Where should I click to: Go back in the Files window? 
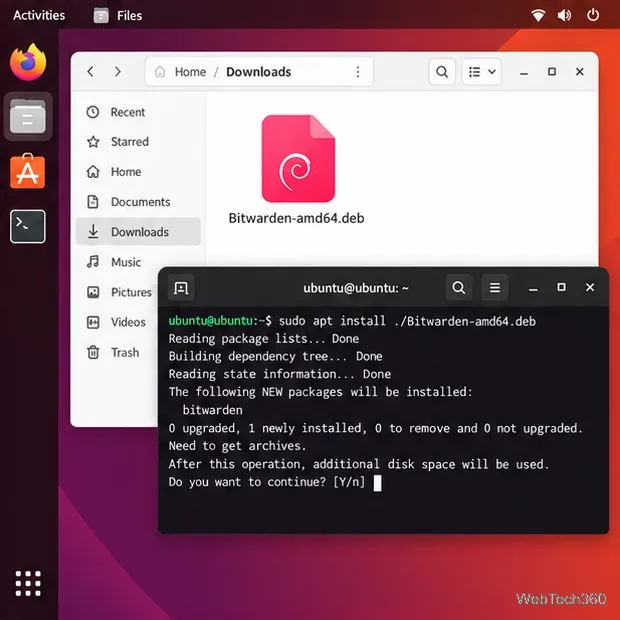91,72
